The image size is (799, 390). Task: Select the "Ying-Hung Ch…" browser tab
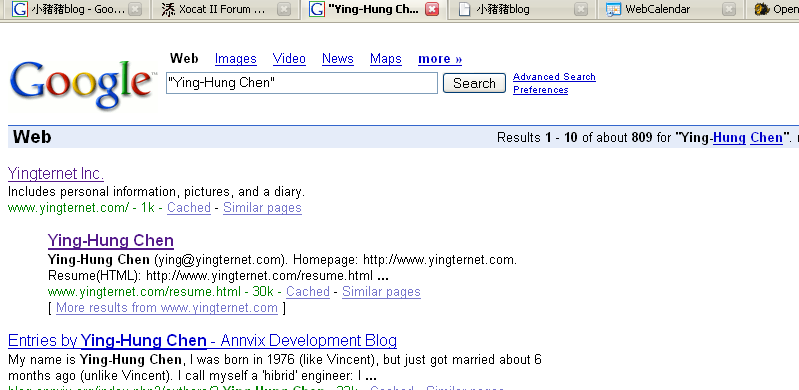coord(374,9)
